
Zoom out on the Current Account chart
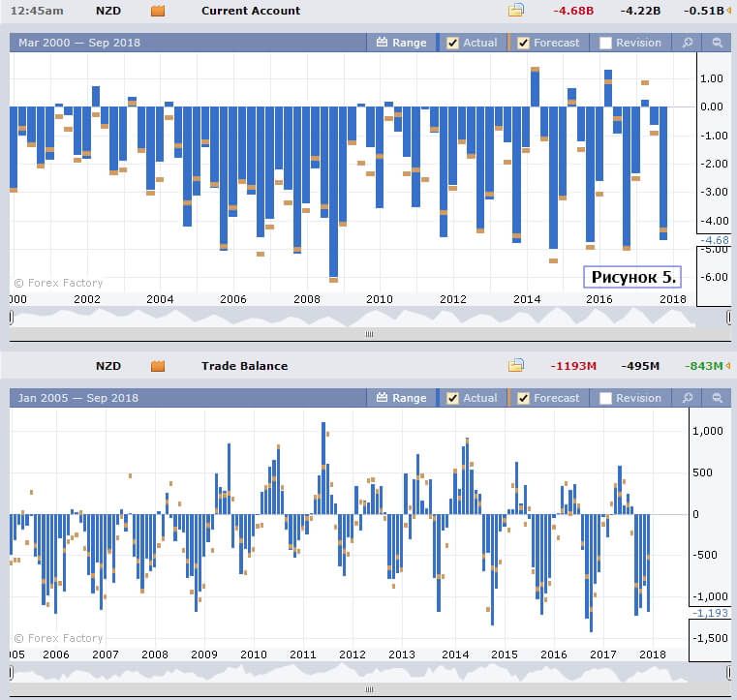tap(718, 43)
